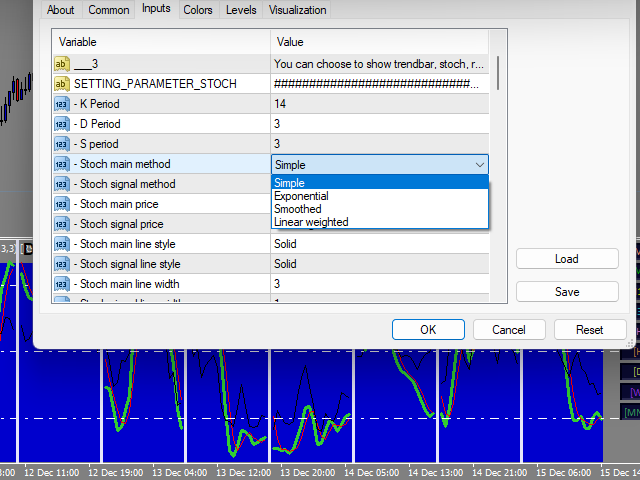Image resolution: width=640 pixels, height=480 pixels.
Task: Click the icon beside Stoch signal price
Action: point(62,224)
